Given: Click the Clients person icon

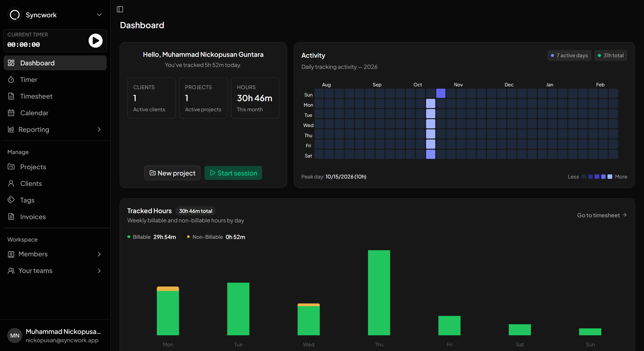Looking at the screenshot, I should pyautogui.click(x=11, y=184).
